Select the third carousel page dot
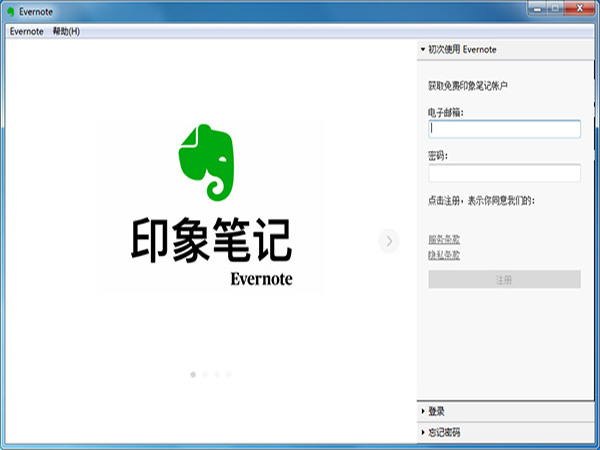The width and height of the screenshot is (600, 450). 217,375
